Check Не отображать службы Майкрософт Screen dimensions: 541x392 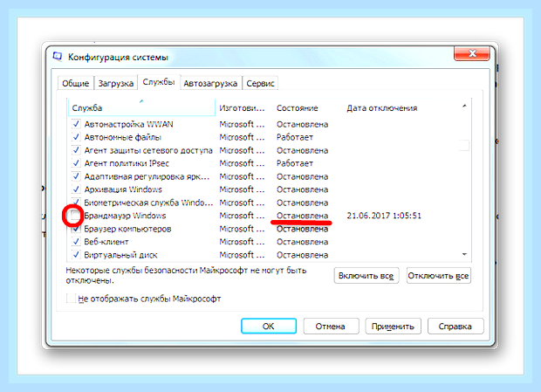point(71,299)
